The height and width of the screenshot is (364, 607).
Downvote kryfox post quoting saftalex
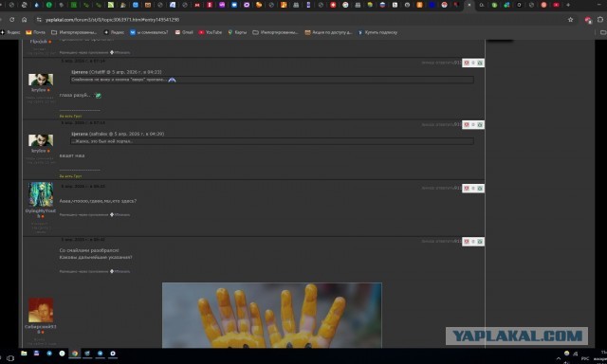(467, 124)
